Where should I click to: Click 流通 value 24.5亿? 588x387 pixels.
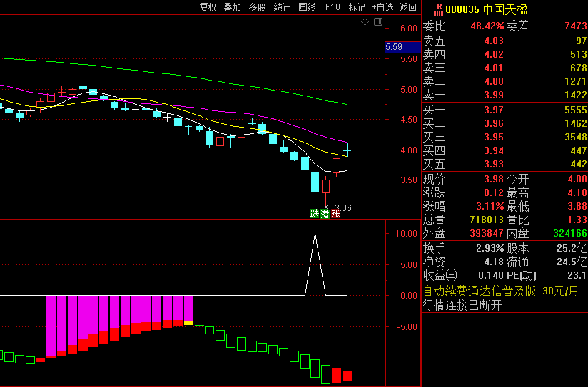click(x=572, y=262)
